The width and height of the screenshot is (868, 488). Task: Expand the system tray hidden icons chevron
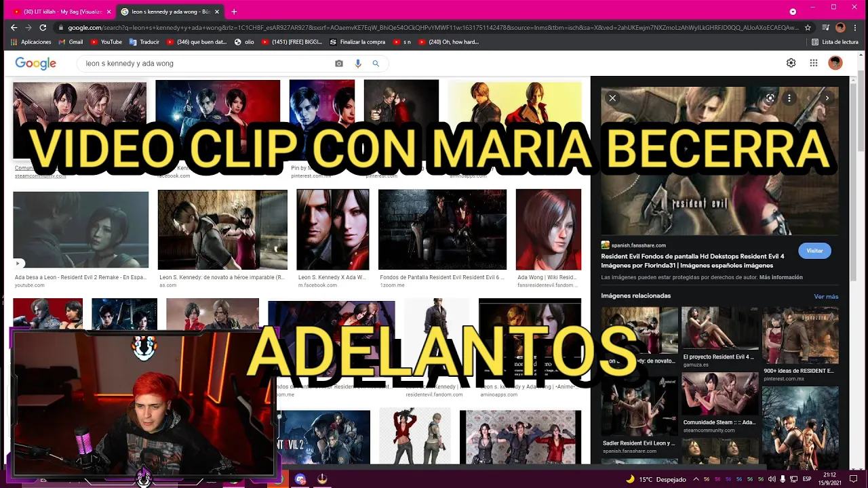click(x=696, y=479)
